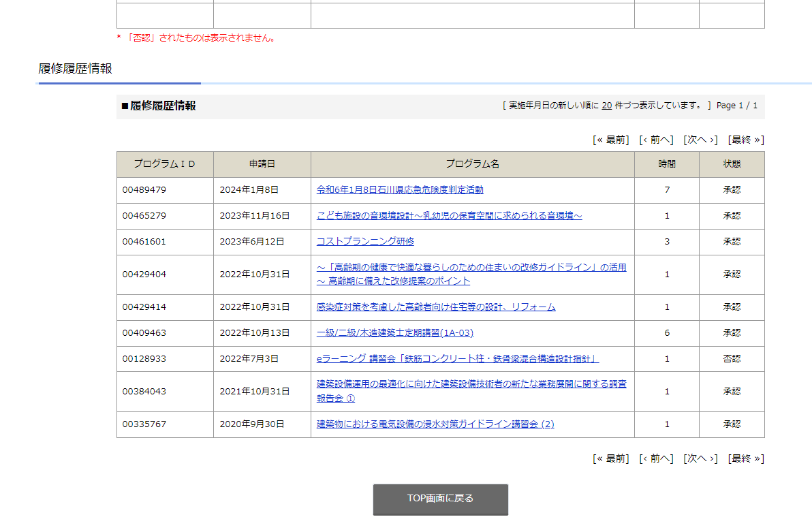Open the eラーニング 講習会 鉄筋コンクリート柱 link
The width and height of the screenshot is (812, 517).
pyautogui.click(x=458, y=358)
